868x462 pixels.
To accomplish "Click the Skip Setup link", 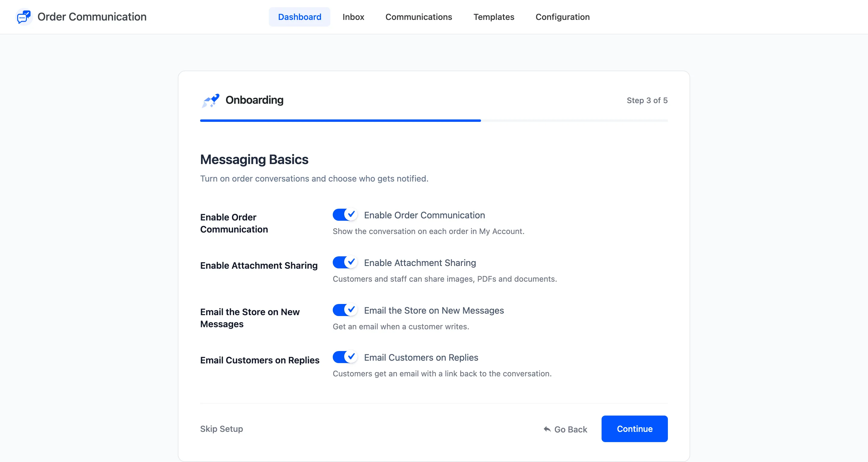I will (222, 429).
